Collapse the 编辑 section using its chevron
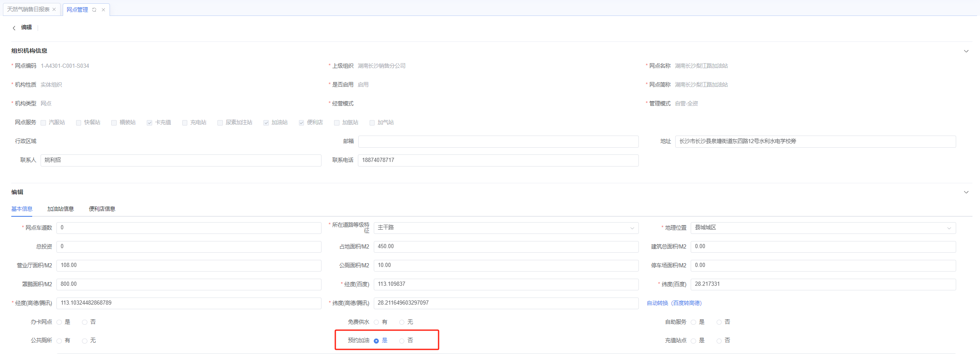Viewport: 980px width, 354px height. (966, 192)
